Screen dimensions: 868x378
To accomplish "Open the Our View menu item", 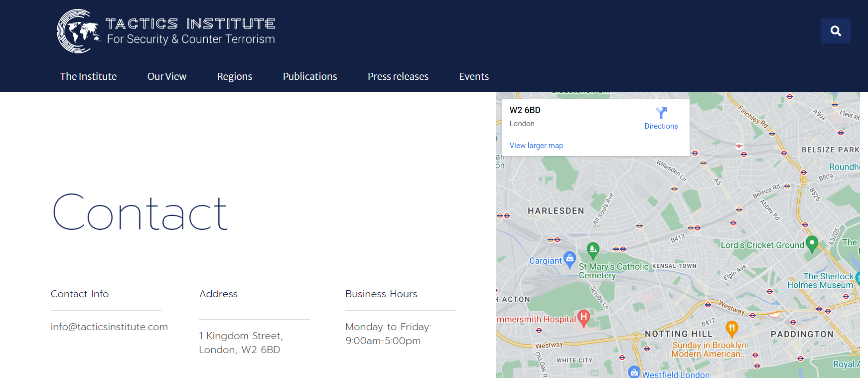I will tap(166, 76).
